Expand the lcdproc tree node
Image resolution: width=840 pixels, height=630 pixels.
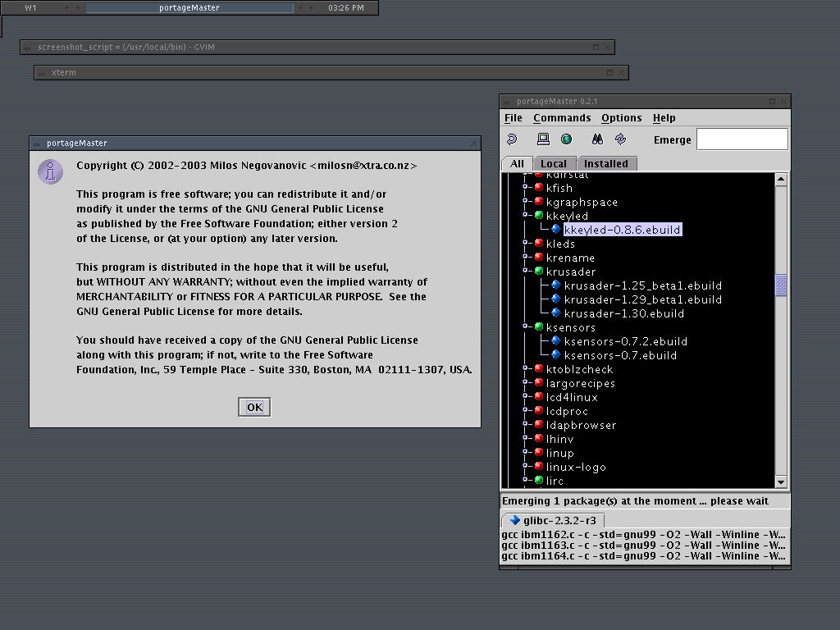525,410
